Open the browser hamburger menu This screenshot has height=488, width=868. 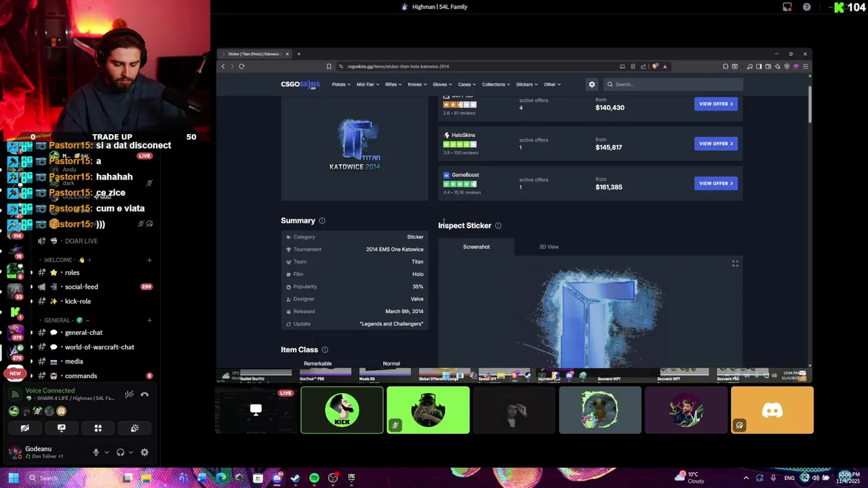(805, 66)
